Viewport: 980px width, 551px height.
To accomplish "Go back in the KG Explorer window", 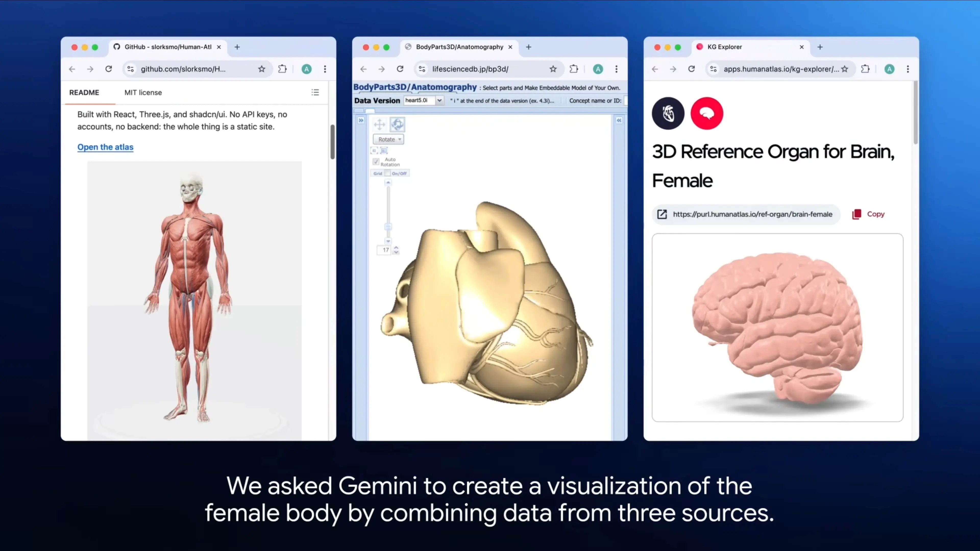I will tap(655, 69).
